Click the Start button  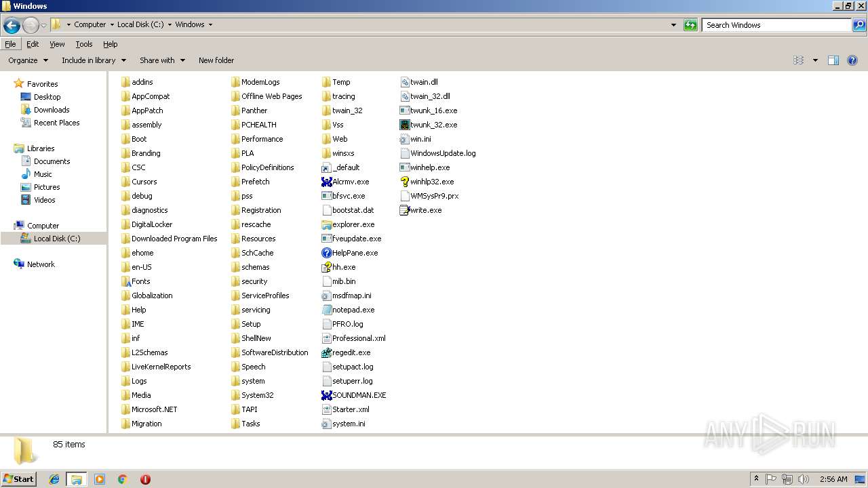coord(19,479)
